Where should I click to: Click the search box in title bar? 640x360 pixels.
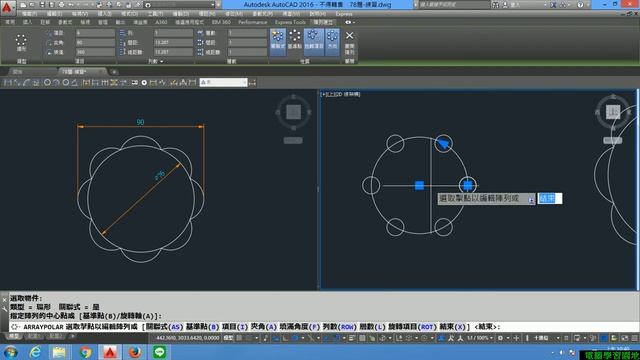point(454,5)
